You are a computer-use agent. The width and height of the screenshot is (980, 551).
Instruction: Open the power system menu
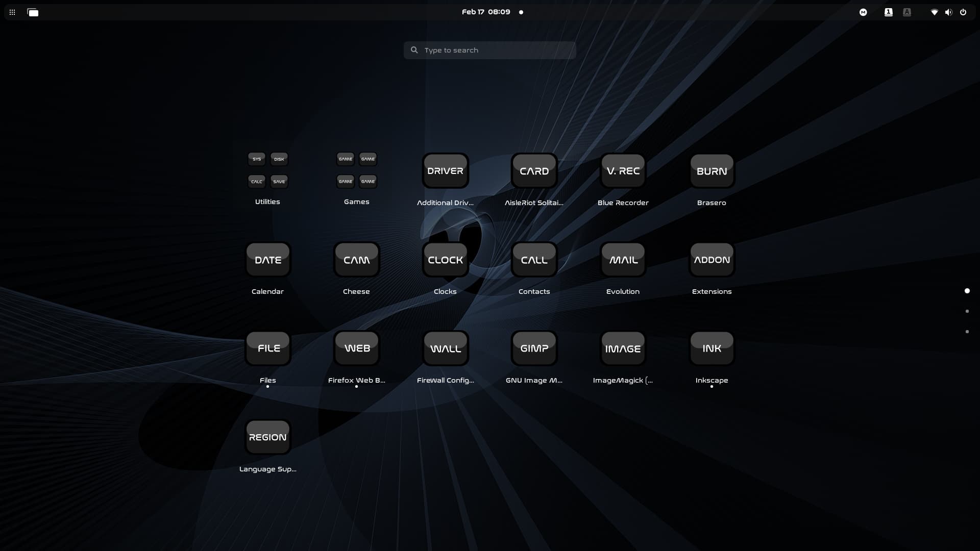[x=963, y=12]
